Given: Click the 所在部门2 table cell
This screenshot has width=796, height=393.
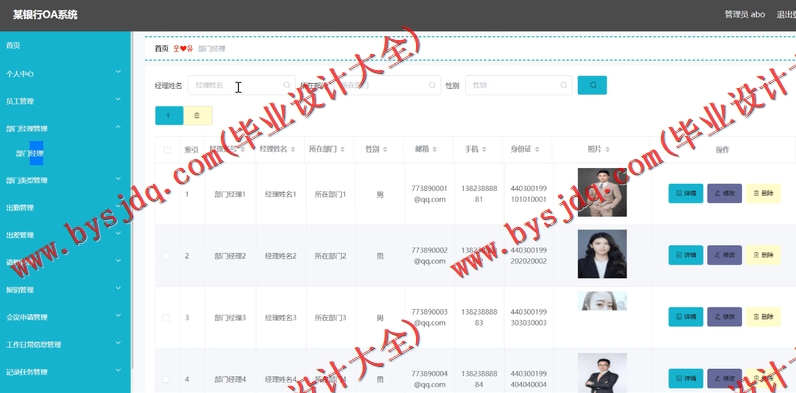Looking at the screenshot, I should pos(330,256).
